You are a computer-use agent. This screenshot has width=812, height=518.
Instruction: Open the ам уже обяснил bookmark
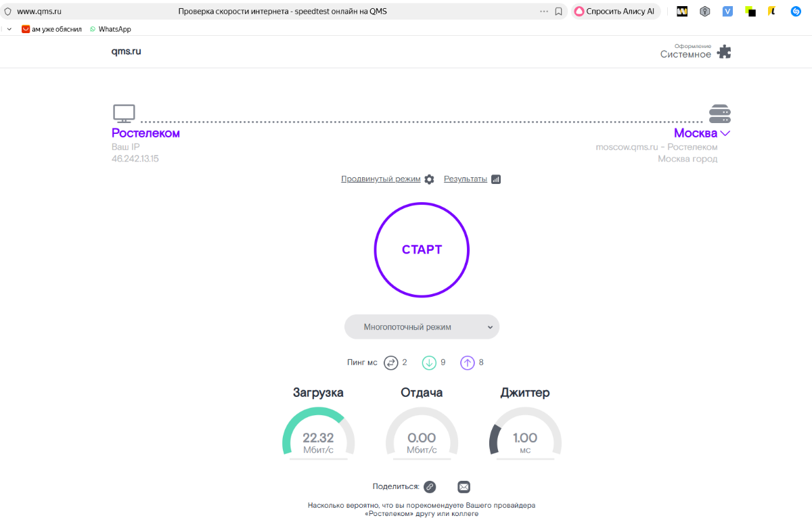(51, 29)
